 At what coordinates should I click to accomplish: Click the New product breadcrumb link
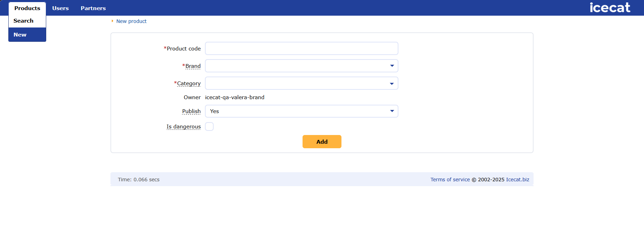(x=131, y=21)
